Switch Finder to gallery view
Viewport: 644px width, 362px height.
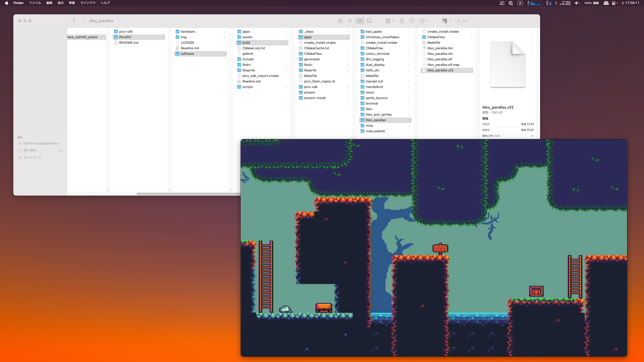point(369,21)
